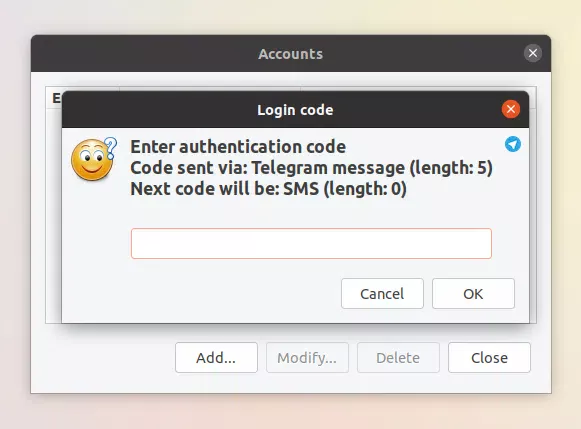Click the Close button in Accounts
Viewport: 581px width, 429px height.
point(489,358)
